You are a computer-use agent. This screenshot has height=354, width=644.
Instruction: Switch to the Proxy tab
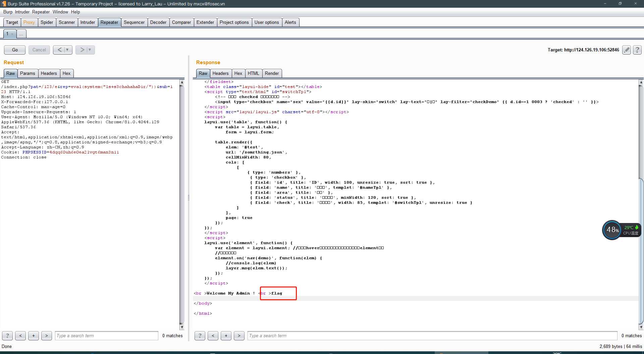(x=29, y=22)
